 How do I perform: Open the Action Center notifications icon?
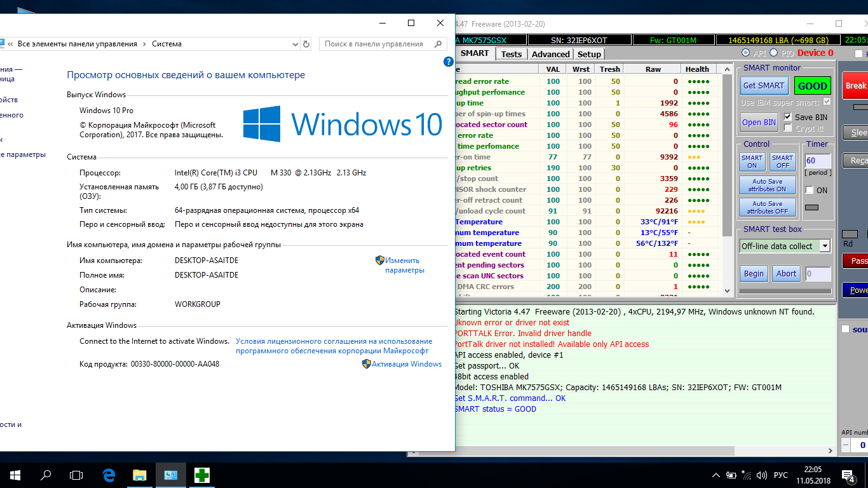848,475
